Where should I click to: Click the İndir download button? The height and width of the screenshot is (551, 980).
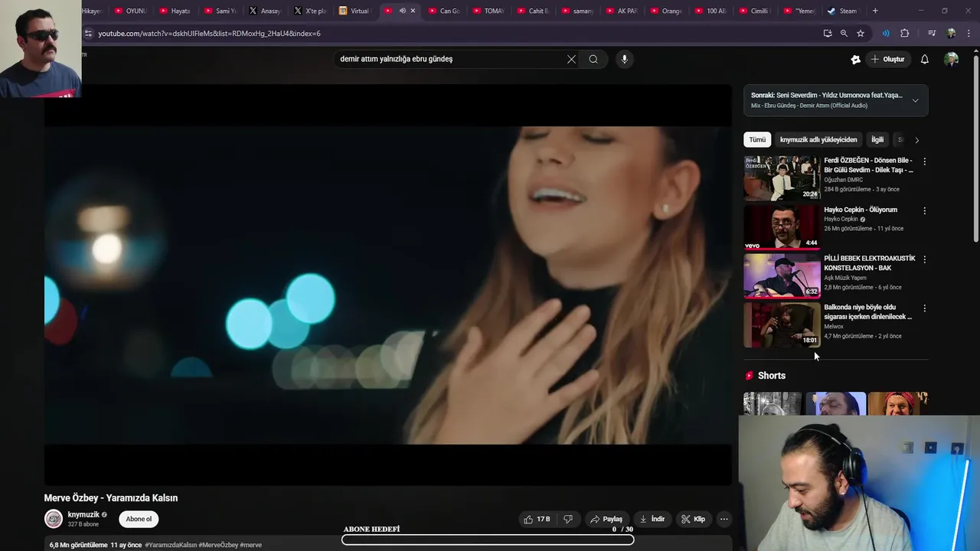click(652, 519)
